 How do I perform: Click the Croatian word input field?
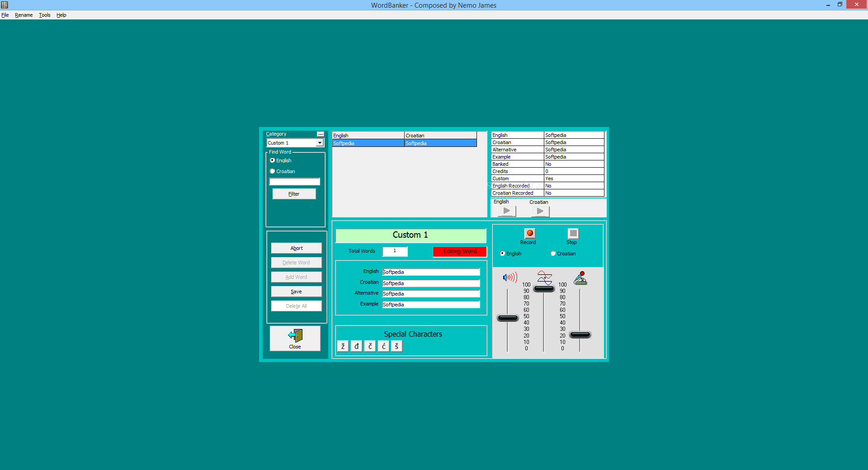tap(431, 283)
